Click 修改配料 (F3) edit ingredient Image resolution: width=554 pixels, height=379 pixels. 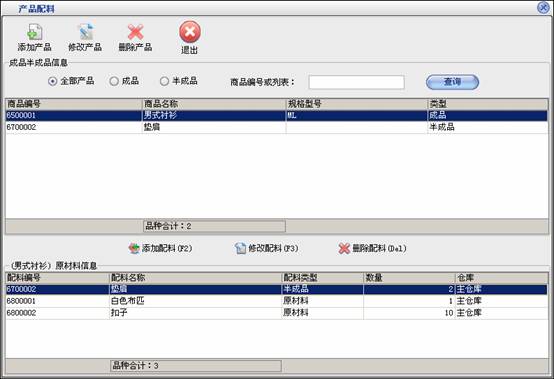(x=267, y=248)
